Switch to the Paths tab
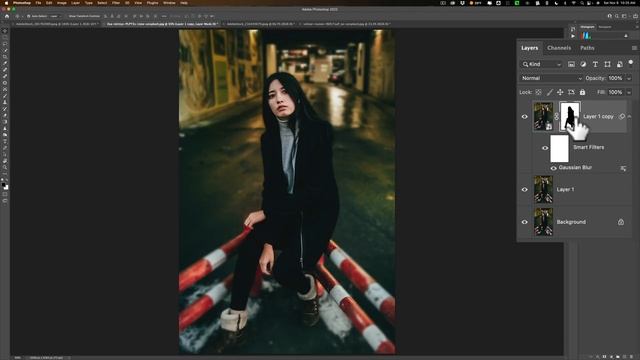 pos(587,48)
